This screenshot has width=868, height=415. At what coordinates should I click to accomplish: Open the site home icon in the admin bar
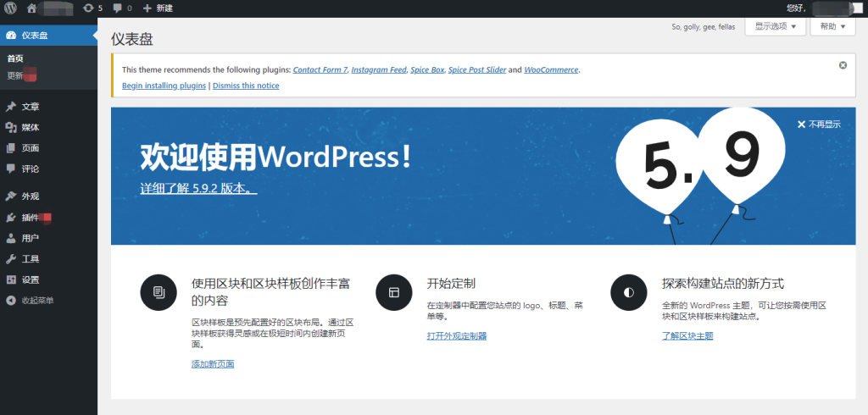tap(31, 8)
